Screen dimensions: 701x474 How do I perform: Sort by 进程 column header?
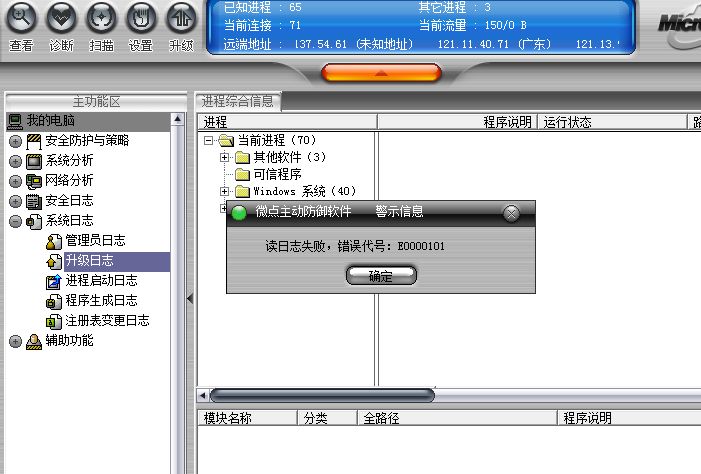[x=287, y=122]
